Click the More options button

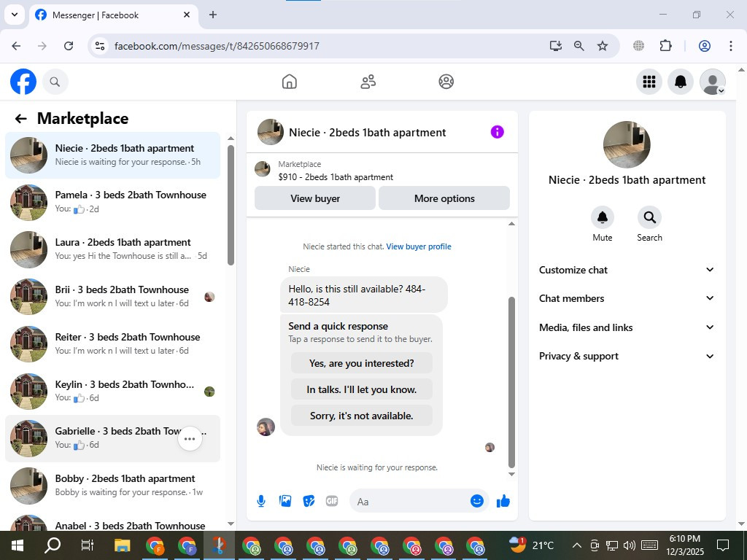[x=444, y=198]
